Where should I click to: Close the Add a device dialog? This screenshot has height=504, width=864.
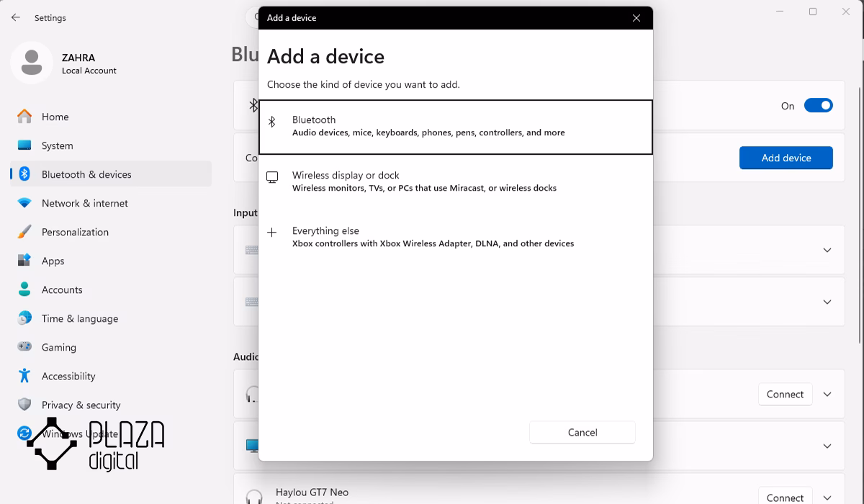coord(636,18)
